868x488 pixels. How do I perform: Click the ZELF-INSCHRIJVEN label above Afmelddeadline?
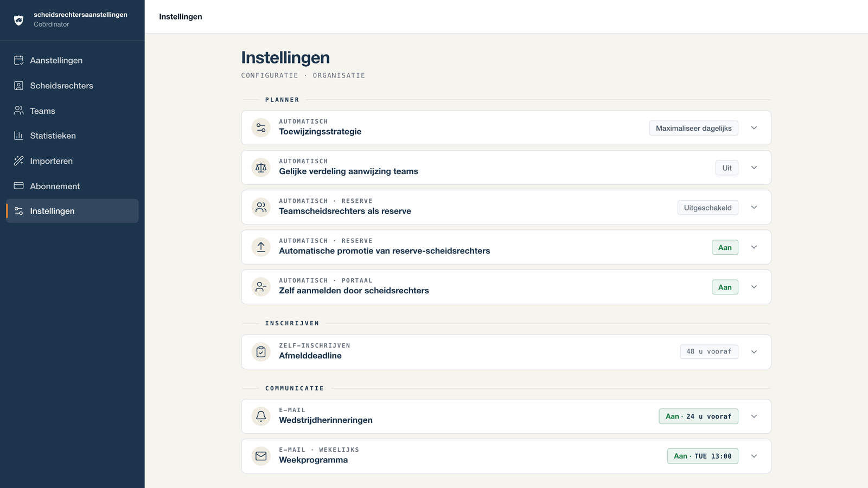[315, 345]
